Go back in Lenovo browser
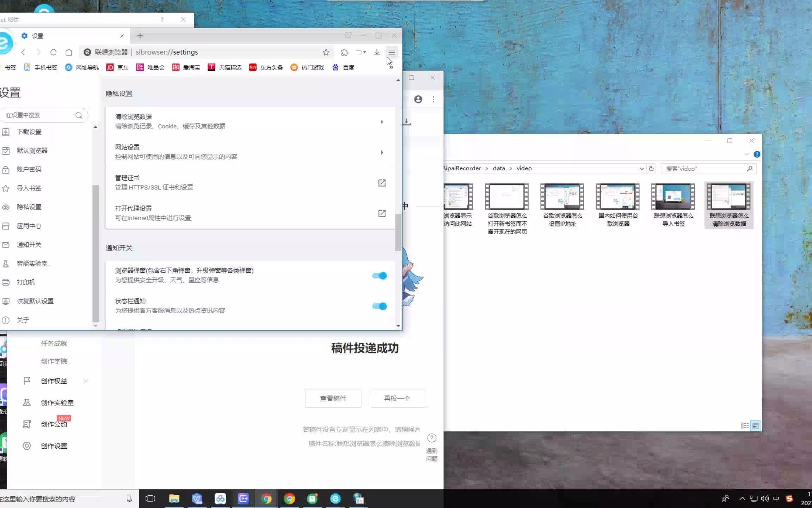Image resolution: width=812 pixels, height=508 pixels. pos(23,52)
